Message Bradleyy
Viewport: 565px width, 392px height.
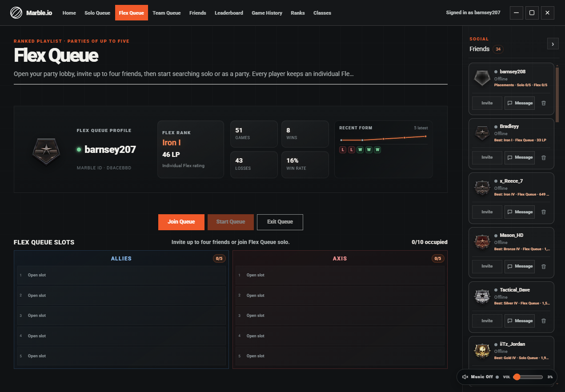point(520,157)
